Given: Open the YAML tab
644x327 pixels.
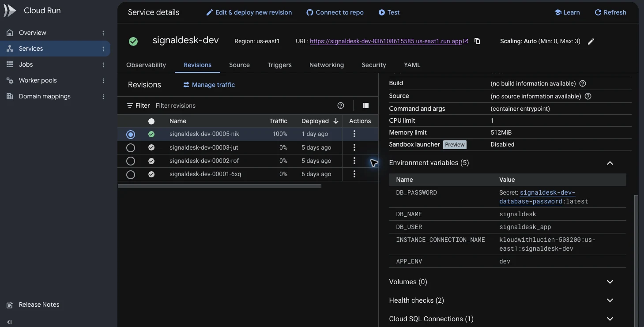Looking at the screenshot, I should pos(412,65).
